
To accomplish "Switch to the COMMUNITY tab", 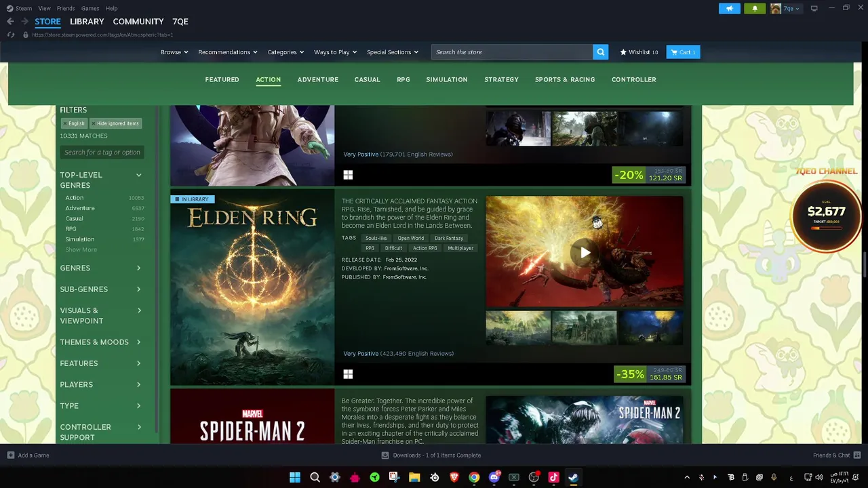I will 138,22.
